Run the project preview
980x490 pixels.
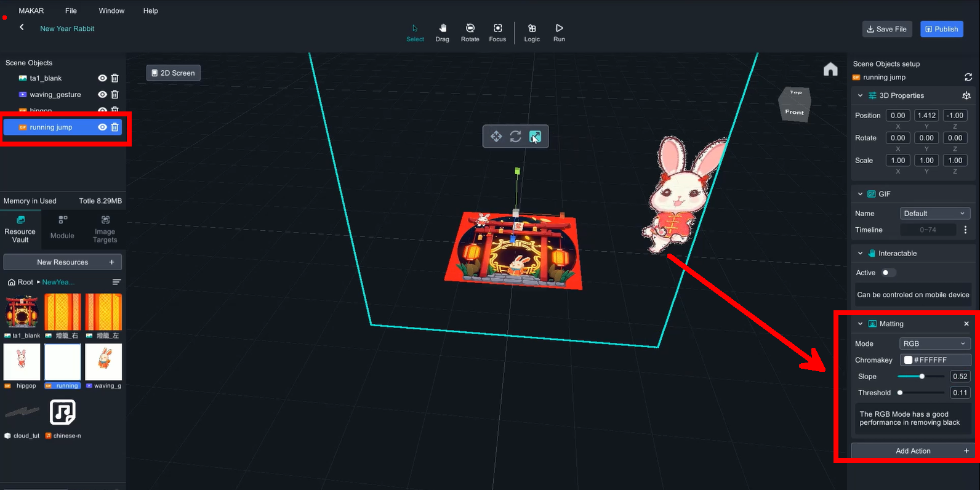pos(559,33)
